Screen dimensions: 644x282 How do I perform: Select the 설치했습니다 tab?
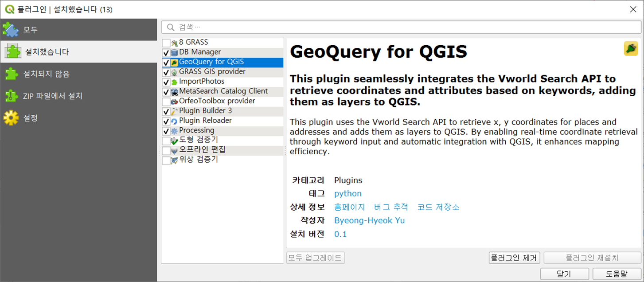pos(78,52)
